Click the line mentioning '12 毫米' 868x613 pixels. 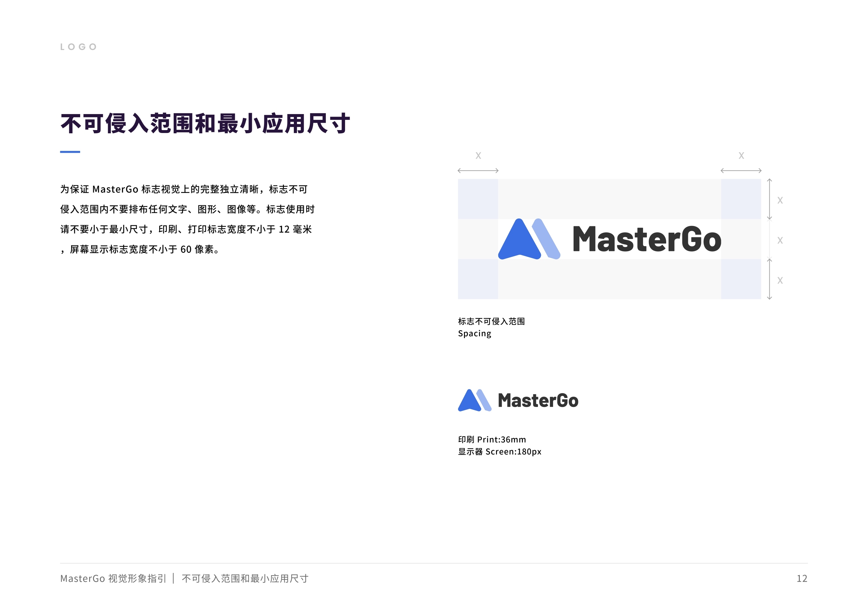[186, 229]
